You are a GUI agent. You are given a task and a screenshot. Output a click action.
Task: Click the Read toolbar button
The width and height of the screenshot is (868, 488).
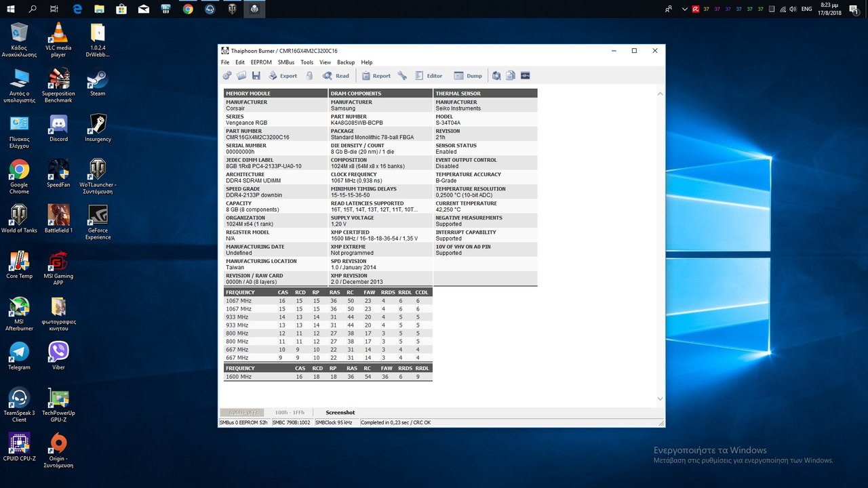point(336,76)
